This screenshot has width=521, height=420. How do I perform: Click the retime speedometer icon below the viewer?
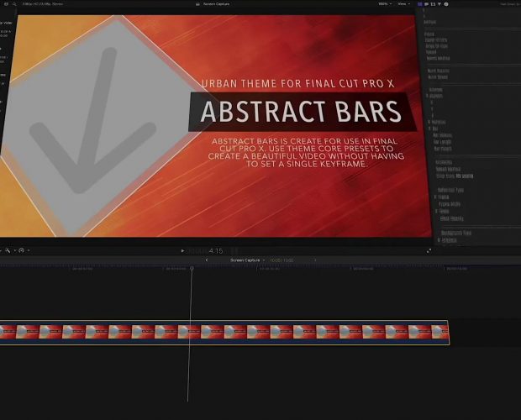click(22, 250)
